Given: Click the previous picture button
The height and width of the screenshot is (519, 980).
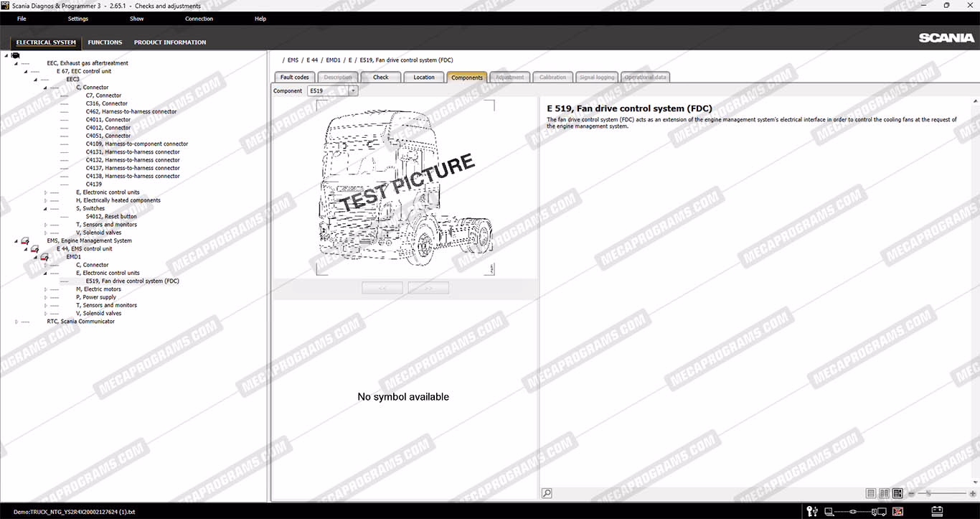Looking at the screenshot, I should click(x=382, y=288).
